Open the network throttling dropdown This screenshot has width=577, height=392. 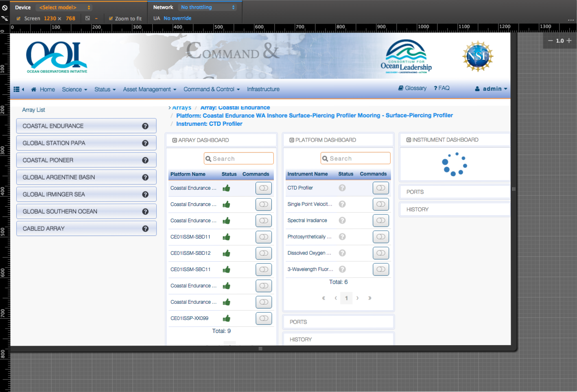[x=208, y=7]
